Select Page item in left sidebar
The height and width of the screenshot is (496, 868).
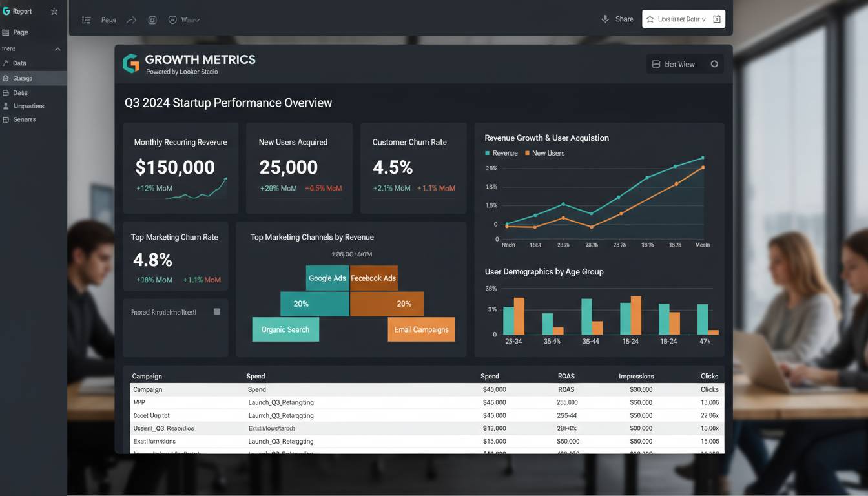(x=20, y=32)
